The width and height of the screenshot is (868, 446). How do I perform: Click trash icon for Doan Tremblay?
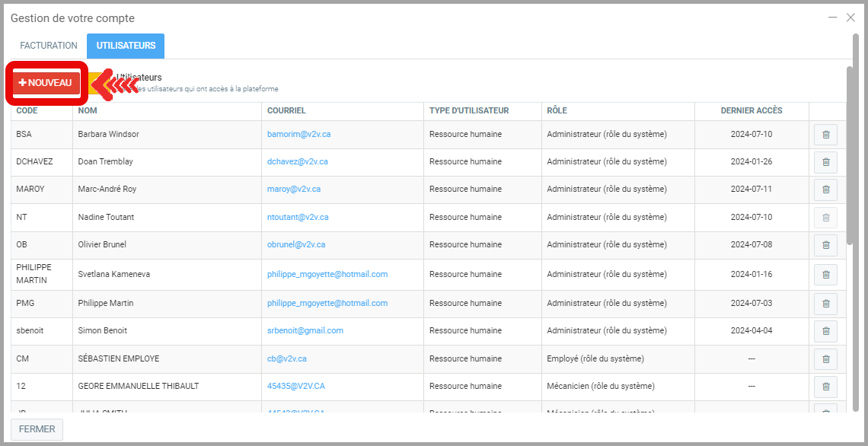click(x=825, y=162)
